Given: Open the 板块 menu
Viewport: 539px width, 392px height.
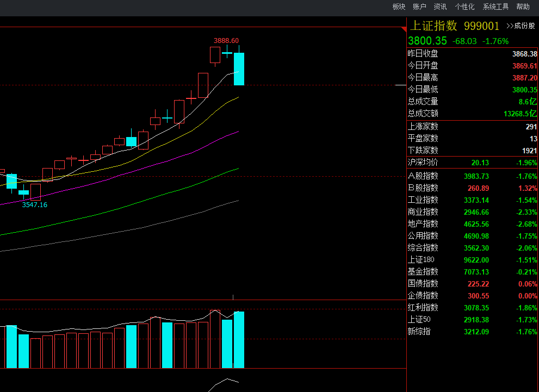Looking at the screenshot, I should 399,7.
